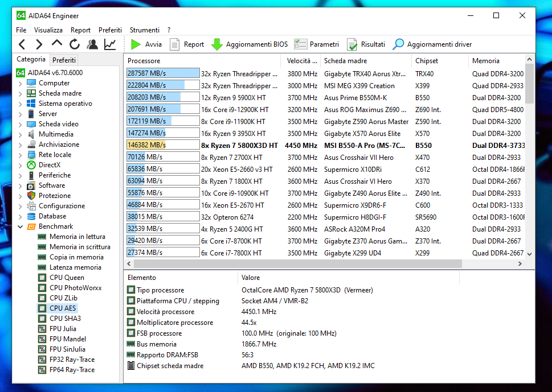Go back with the left arrow toolbar icon
The height and width of the screenshot is (392, 552).
click(22, 44)
